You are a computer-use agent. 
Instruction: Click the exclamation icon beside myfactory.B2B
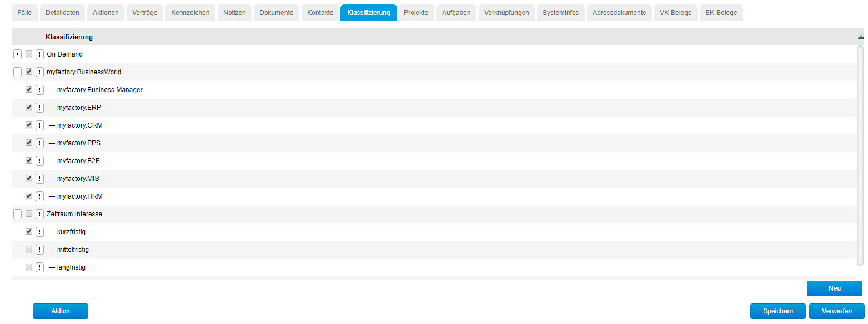point(39,161)
